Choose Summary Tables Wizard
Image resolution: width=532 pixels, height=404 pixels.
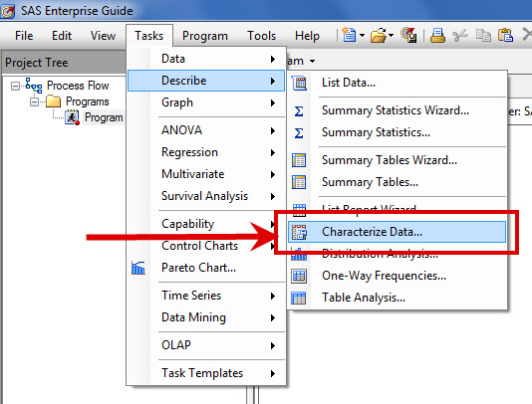point(397,160)
